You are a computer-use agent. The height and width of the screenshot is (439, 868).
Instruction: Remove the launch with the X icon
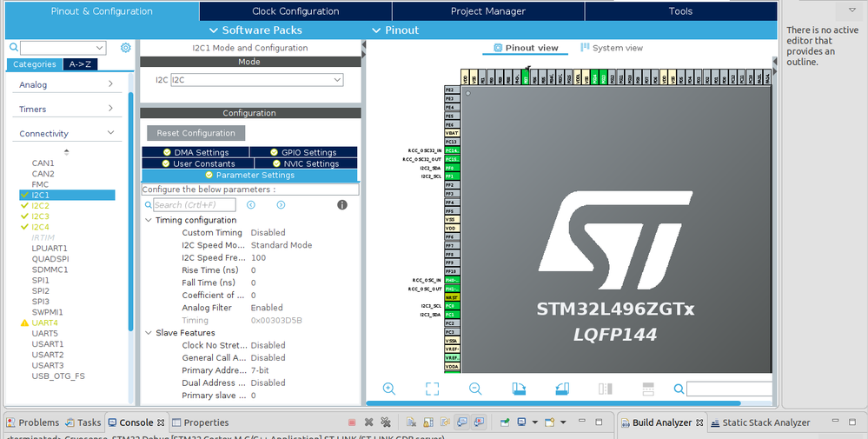tap(368, 422)
